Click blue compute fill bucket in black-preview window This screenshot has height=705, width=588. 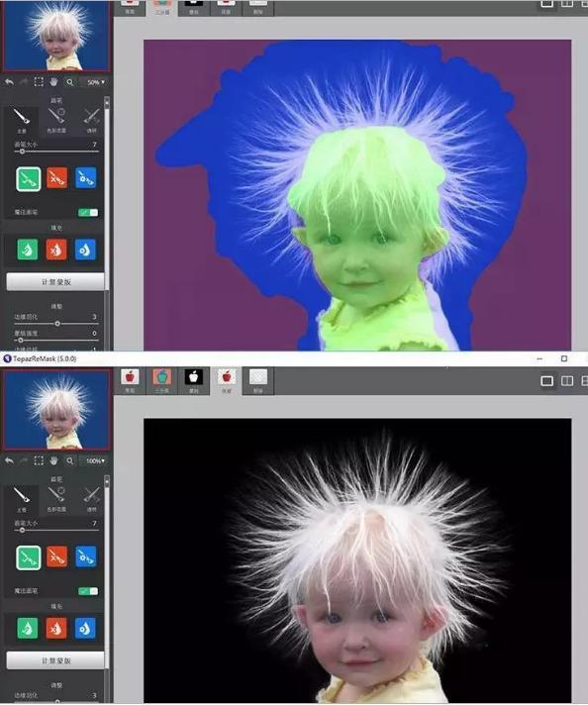click(x=85, y=628)
